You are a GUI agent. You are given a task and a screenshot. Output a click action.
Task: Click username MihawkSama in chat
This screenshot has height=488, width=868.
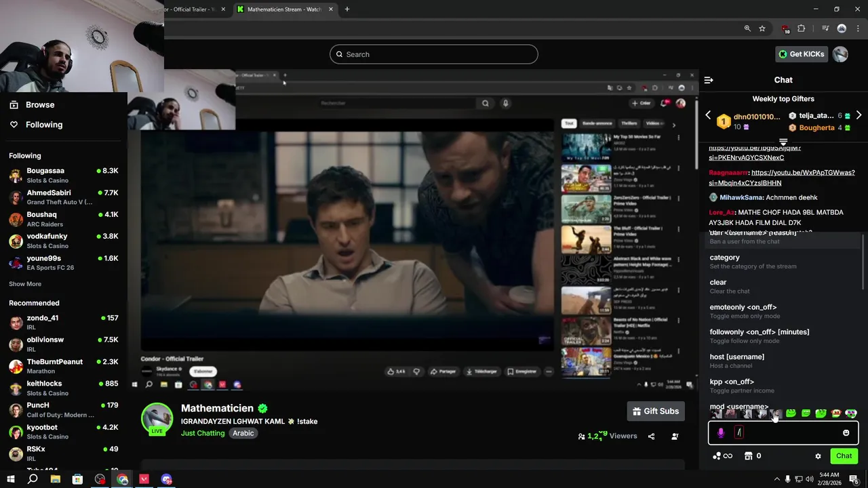point(741,197)
